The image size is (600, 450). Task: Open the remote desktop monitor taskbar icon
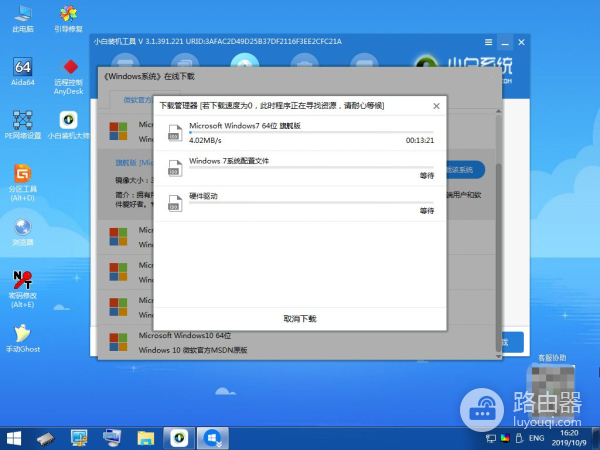(112, 439)
